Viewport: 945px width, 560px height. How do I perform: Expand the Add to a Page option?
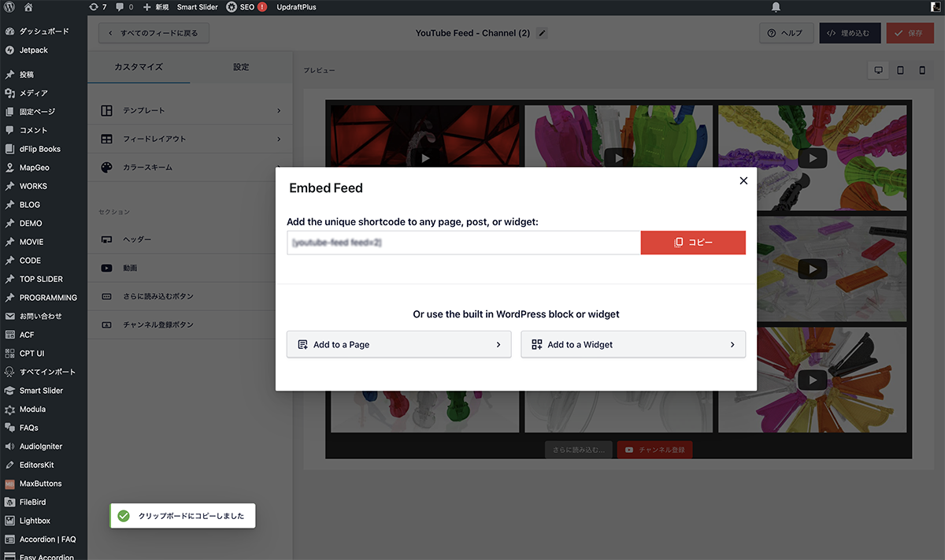[398, 344]
